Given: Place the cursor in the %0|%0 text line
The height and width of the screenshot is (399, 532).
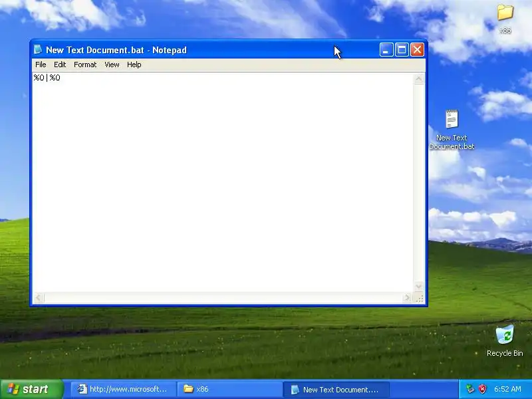Looking at the screenshot, I should 47,78.
